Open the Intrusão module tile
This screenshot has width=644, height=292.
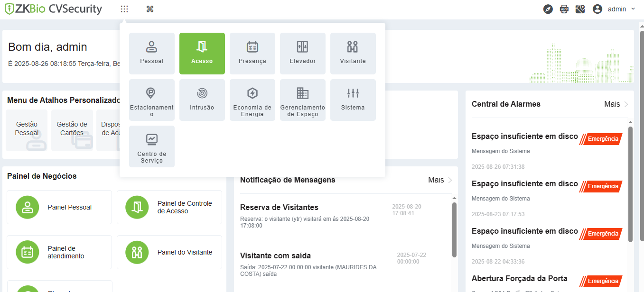[202, 100]
